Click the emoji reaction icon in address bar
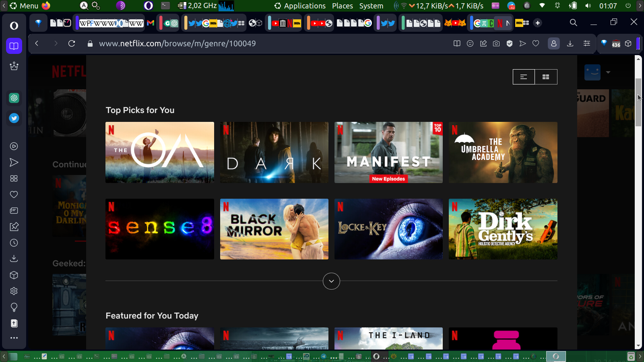Image resolution: width=644 pixels, height=362 pixels. (470, 43)
